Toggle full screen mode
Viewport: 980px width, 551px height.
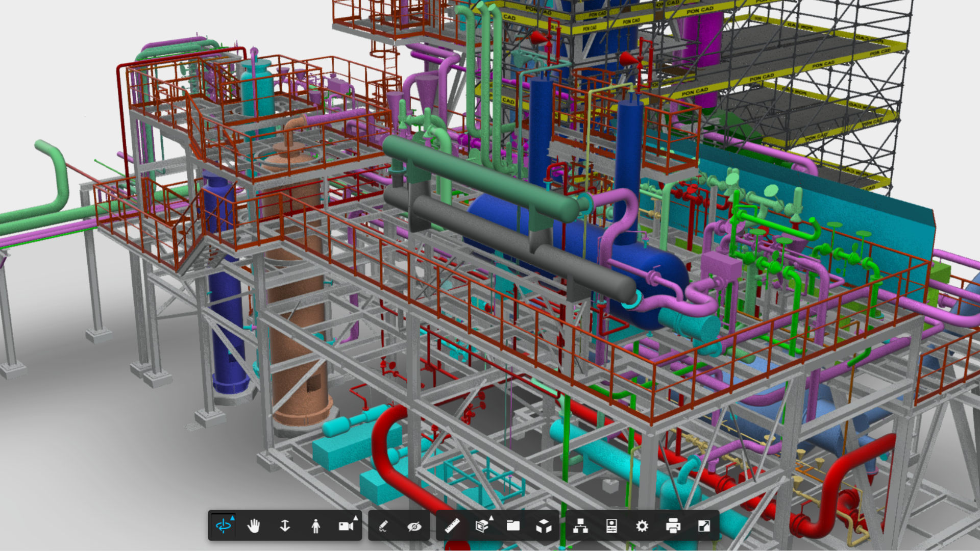pyautogui.click(x=704, y=525)
